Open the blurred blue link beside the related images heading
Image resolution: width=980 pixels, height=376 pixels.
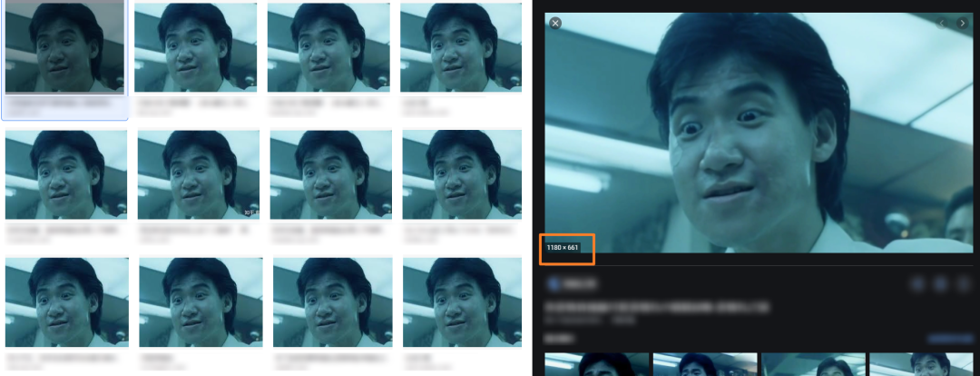pyautogui.click(x=950, y=339)
